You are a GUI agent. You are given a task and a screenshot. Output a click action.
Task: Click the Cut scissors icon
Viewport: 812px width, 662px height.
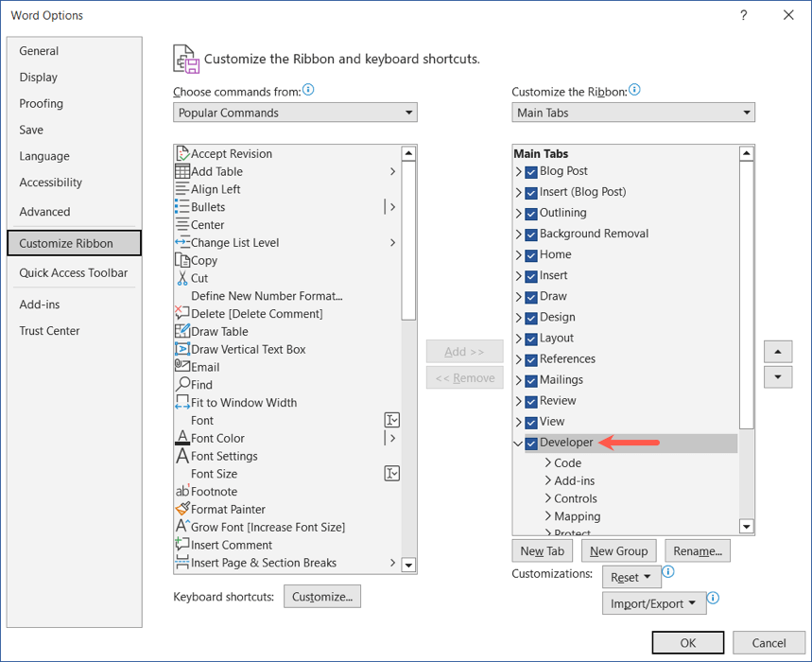point(182,278)
